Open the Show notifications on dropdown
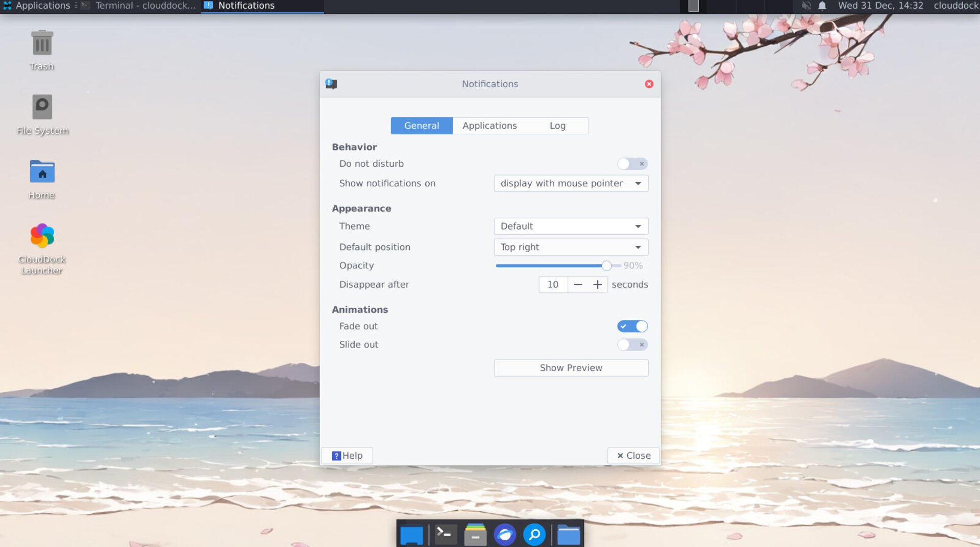This screenshot has width=980, height=547. pyautogui.click(x=571, y=184)
